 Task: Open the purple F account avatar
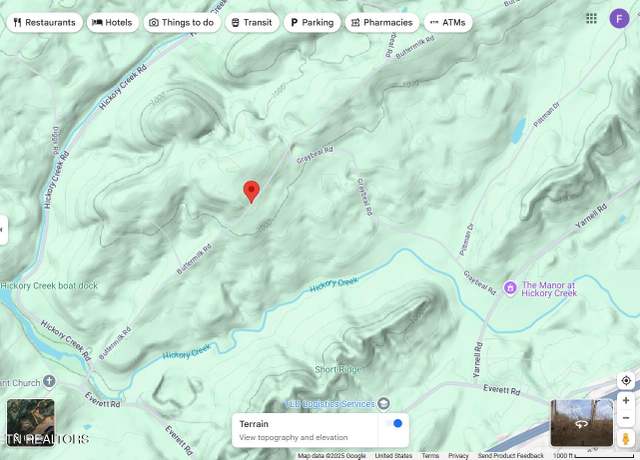(x=619, y=18)
